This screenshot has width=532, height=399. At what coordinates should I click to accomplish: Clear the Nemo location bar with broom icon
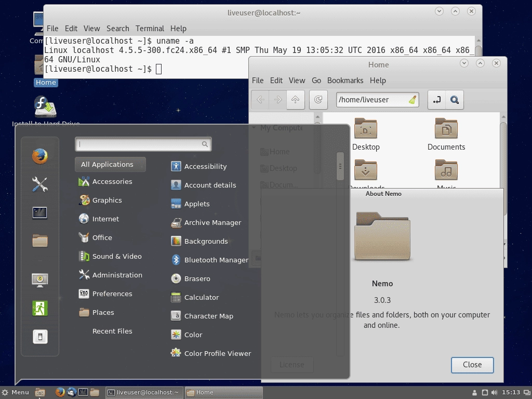click(412, 100)
